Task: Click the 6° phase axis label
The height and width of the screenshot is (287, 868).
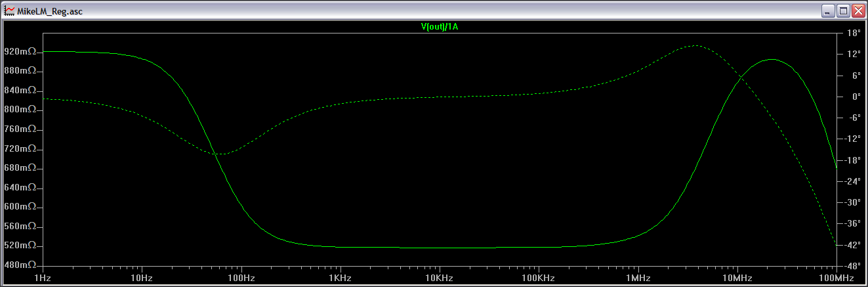Action: tap(856, 76)
